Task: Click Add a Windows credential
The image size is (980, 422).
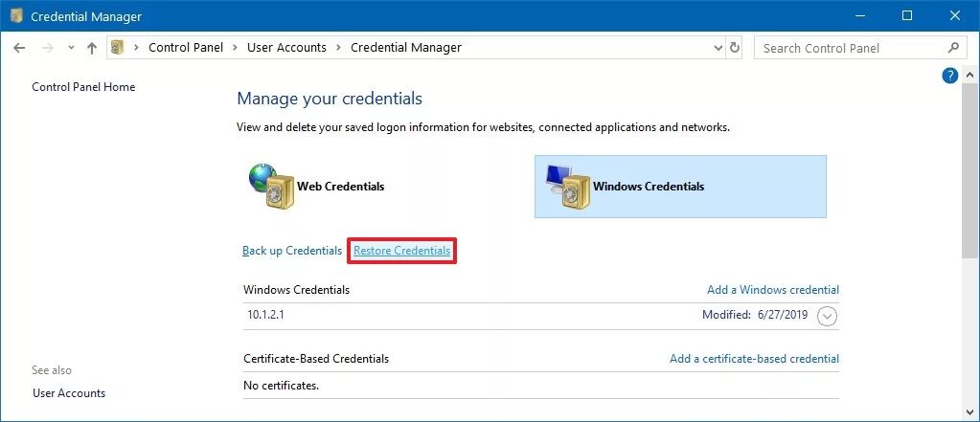Action: click(x=773, y=290)
